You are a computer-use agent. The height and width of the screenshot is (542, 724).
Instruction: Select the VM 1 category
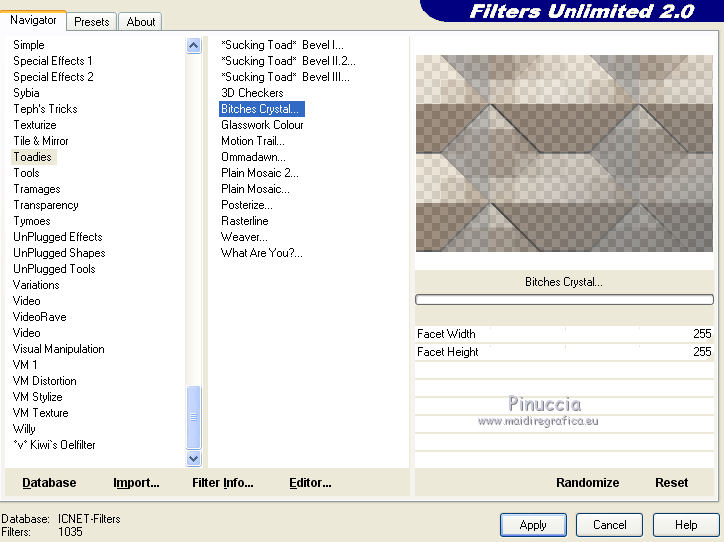coord(25,365)
